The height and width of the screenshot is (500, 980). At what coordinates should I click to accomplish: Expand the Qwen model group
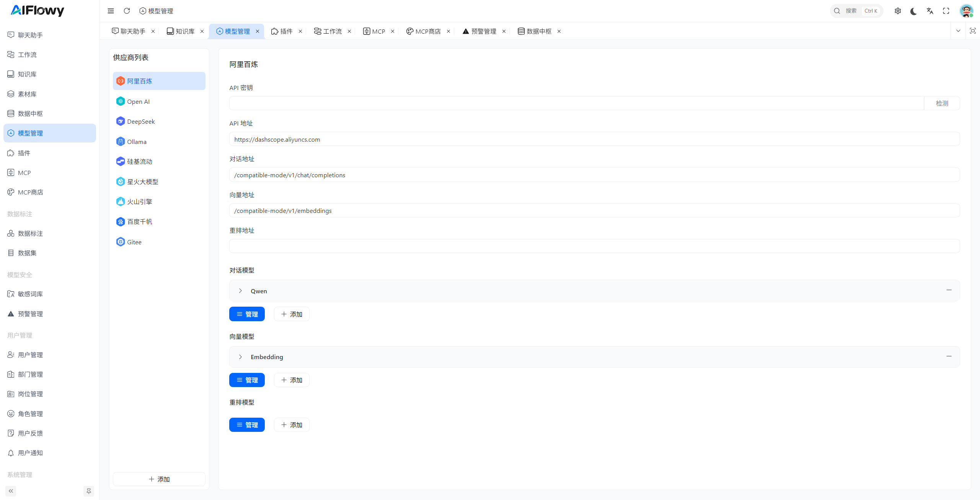point(240,291)
